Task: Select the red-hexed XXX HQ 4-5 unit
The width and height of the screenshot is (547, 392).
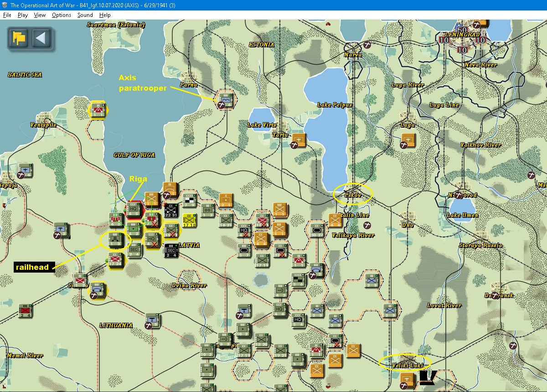Action: click(x=134, y=210)
